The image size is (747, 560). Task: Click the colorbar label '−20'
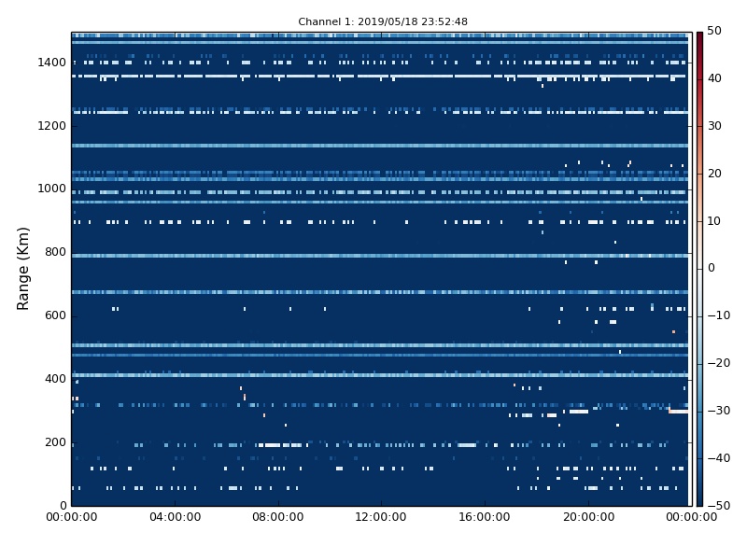coord(718,363)
